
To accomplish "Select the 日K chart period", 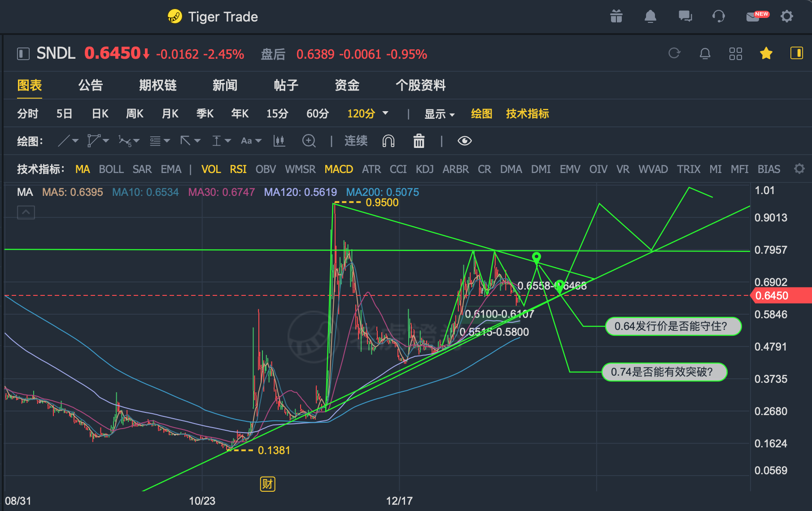I will click(100, 114).
